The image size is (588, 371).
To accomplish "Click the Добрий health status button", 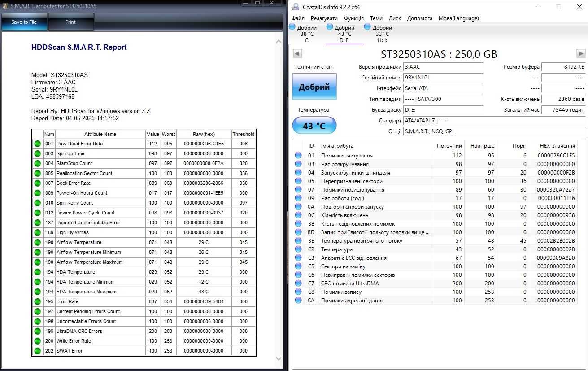I will coord(314,87).
